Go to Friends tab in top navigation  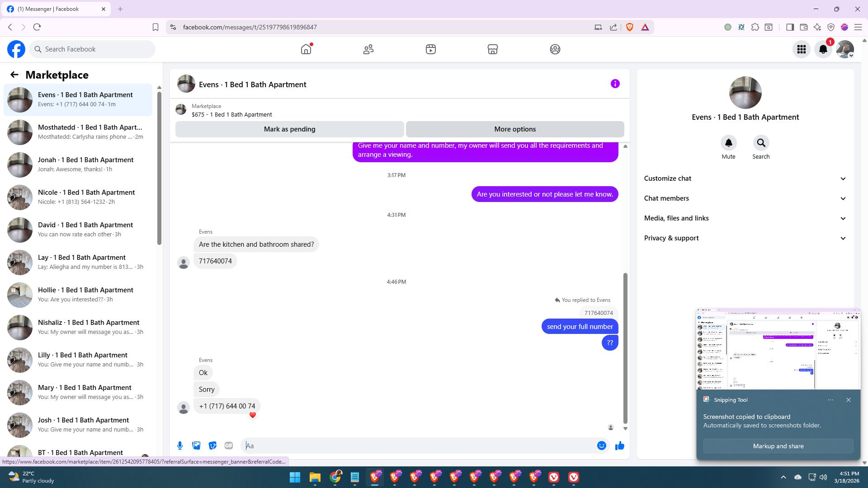pyautogui.click(x=368, y=49)
